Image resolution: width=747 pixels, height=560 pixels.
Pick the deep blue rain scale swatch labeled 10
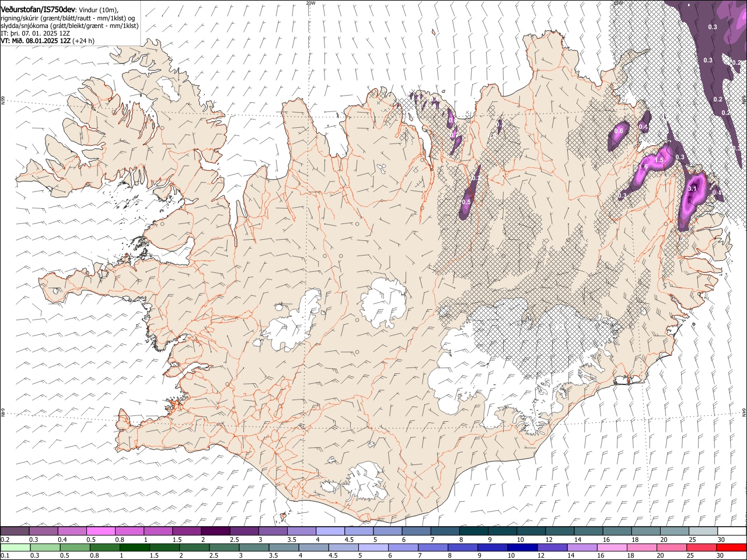tap(522, 547)
